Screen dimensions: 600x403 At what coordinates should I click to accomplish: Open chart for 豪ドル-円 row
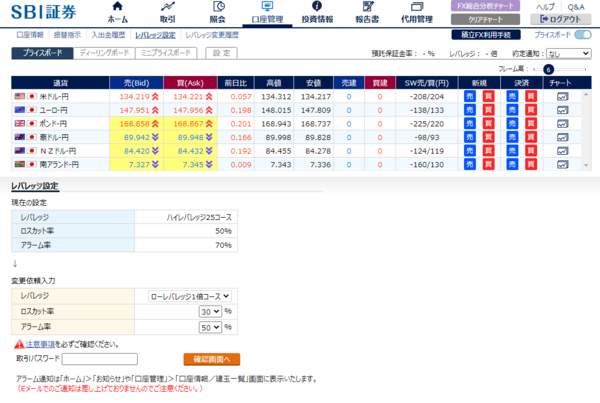pyautogui.click(x=562, y=137)
